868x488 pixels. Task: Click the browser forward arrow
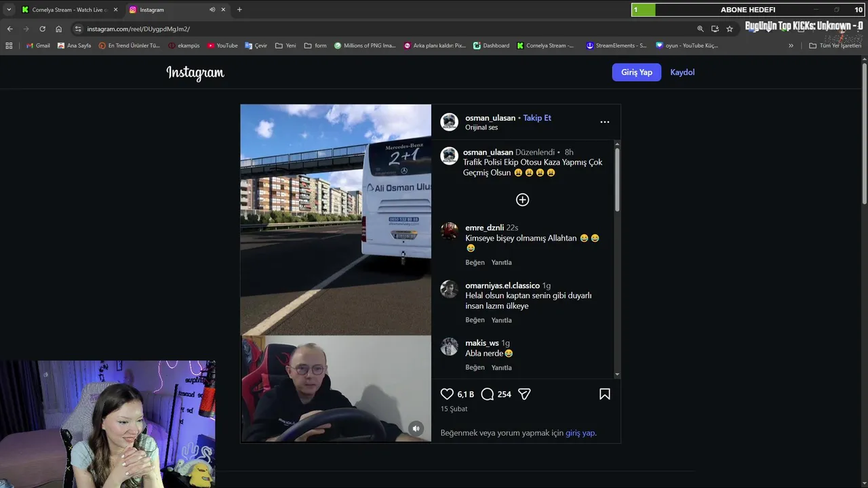[26, 29]
